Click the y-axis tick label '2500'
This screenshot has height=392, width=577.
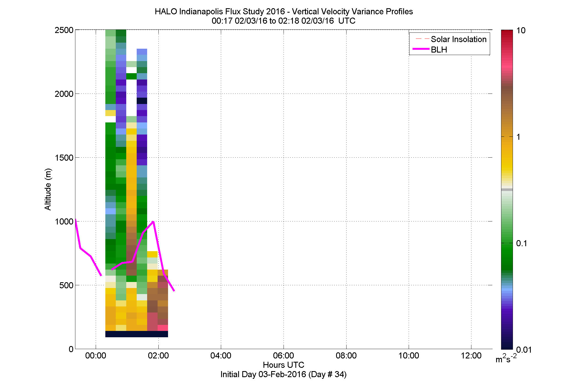point(64,30)
